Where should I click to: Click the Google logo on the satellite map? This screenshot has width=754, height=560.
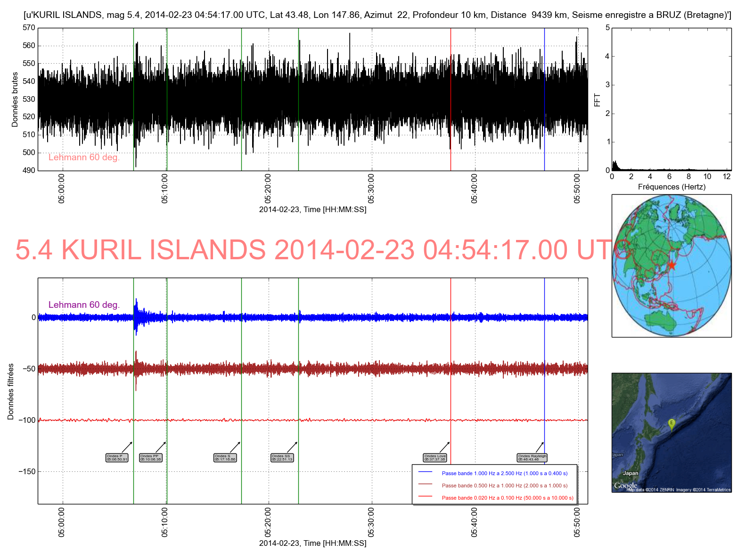tap(625, 486)
